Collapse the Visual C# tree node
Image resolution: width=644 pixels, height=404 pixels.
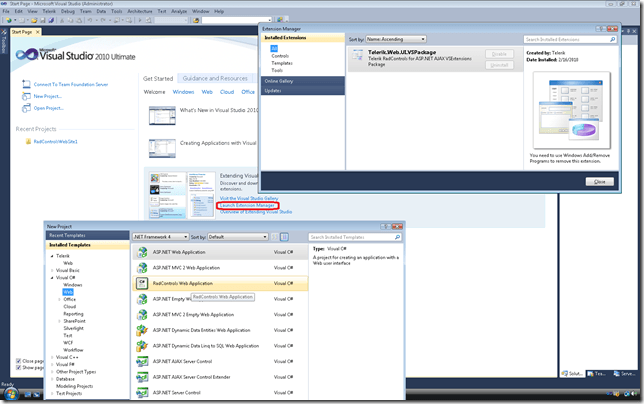[x=52, y=278]
